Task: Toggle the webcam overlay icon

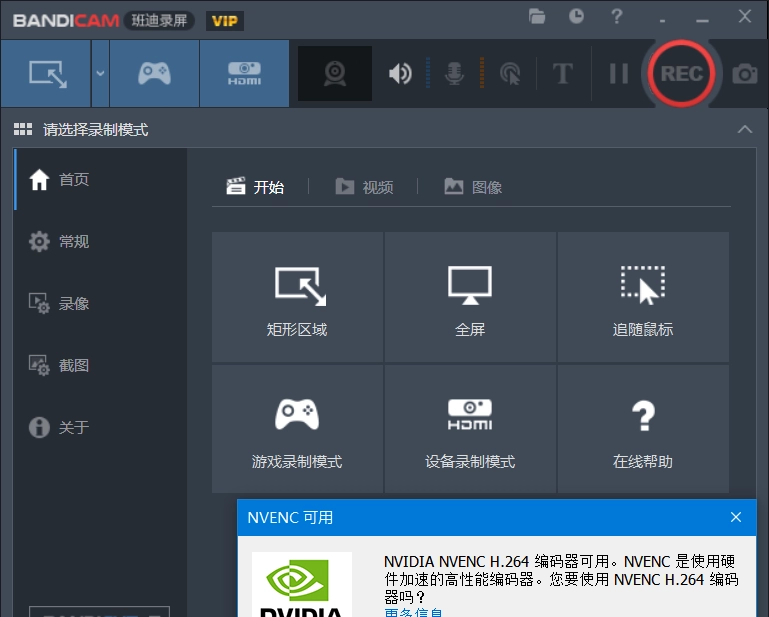Action: (335, 74)
